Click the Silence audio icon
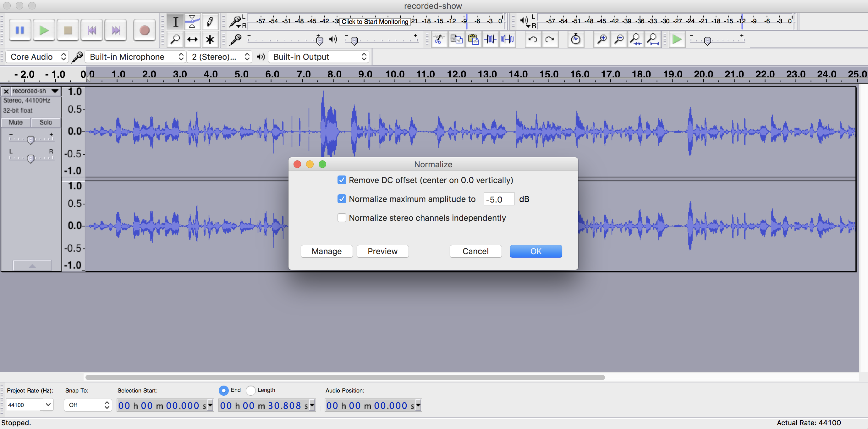 point(507,39)
